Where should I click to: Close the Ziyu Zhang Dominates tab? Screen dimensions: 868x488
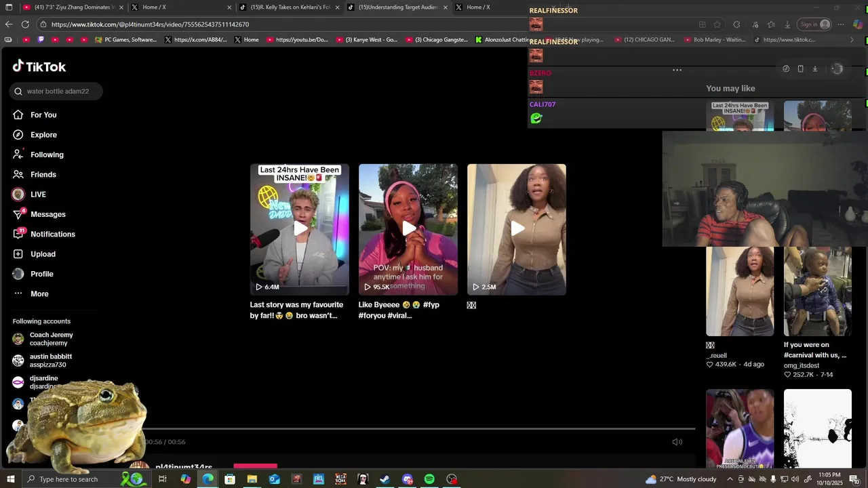121,7
